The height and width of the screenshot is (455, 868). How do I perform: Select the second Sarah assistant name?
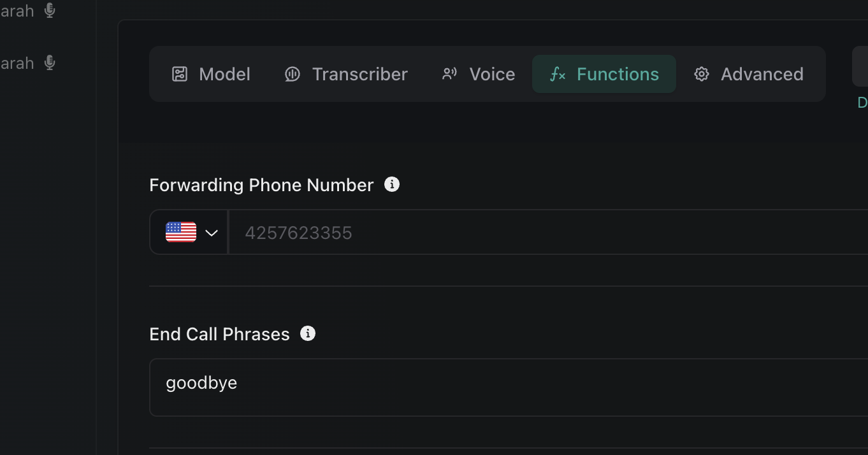[17, 63]
